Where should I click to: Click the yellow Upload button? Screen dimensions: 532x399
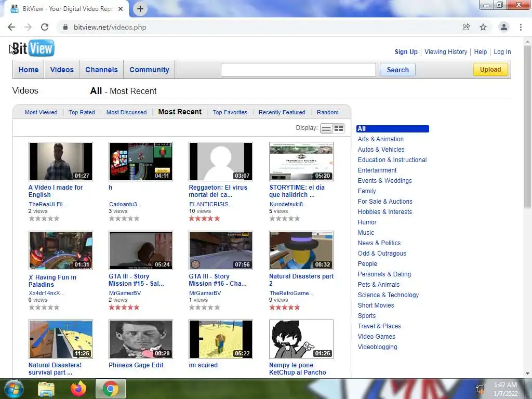[490, 70]
